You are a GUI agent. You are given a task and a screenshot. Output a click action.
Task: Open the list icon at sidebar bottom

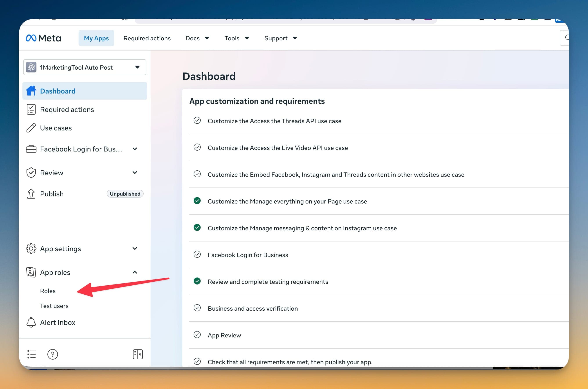point(32,354)
